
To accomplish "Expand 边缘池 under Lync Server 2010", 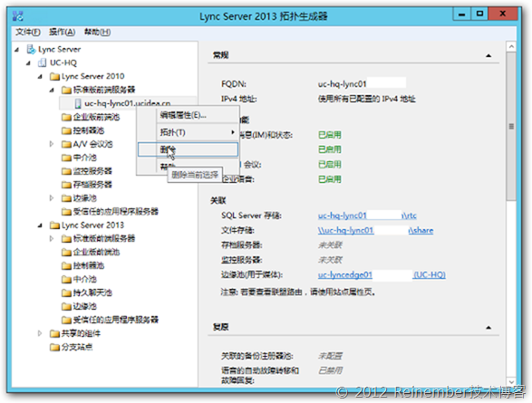I will (52, 198).
